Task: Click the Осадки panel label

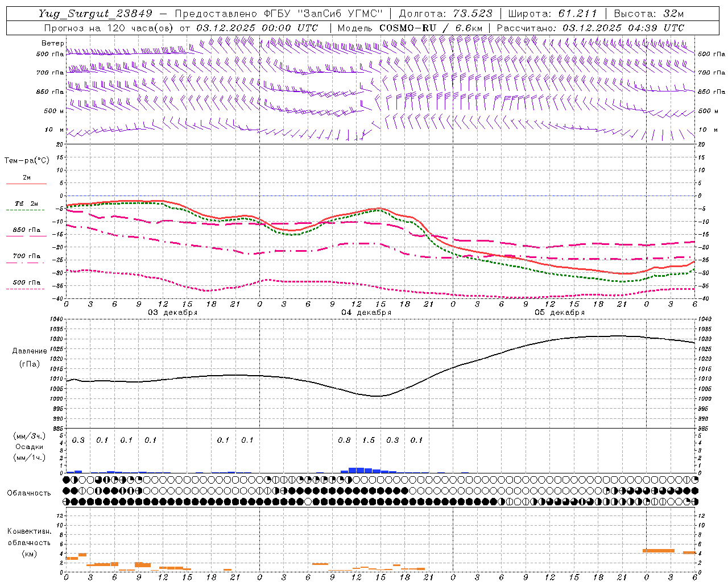Action: pyautogui.click(x=29, y=447)
